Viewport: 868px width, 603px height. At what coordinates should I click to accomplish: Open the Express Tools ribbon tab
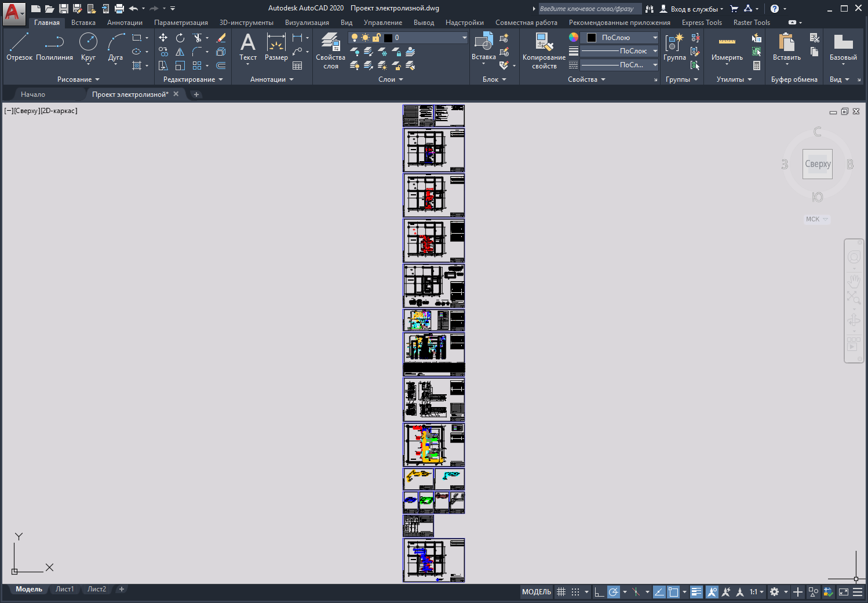(x=702, y=23)
